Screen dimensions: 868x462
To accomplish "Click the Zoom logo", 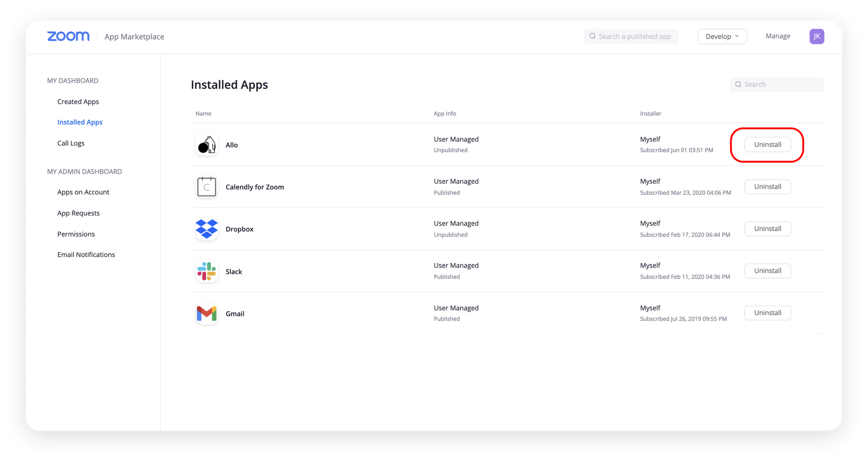I will click(x=68, y=36).
